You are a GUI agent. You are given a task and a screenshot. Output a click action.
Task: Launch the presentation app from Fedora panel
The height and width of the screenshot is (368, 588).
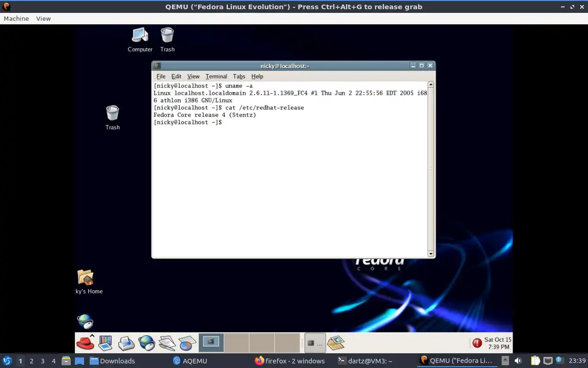[106, 343]
